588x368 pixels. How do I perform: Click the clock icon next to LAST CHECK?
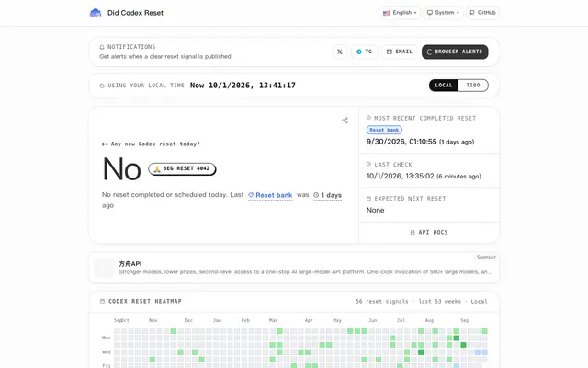[368, 164]
